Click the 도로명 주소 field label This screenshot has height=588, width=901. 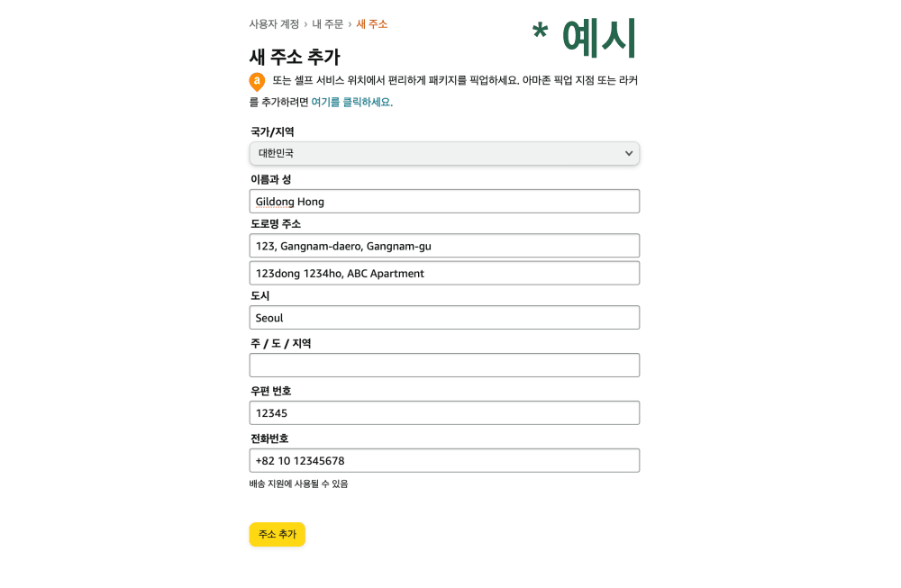[276, 224]
